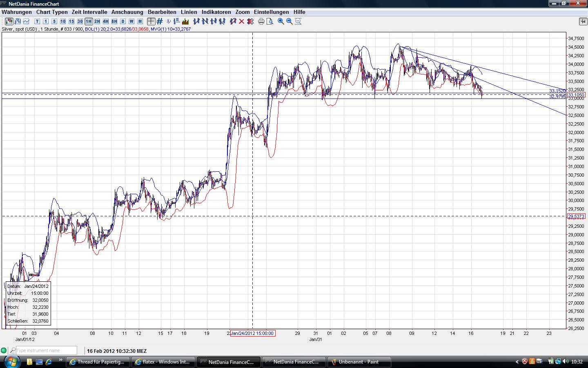The width and height of the screenshot is (588, 368).
Task: Print the chart using the printer icon
Action: click(x=261, y=21)
